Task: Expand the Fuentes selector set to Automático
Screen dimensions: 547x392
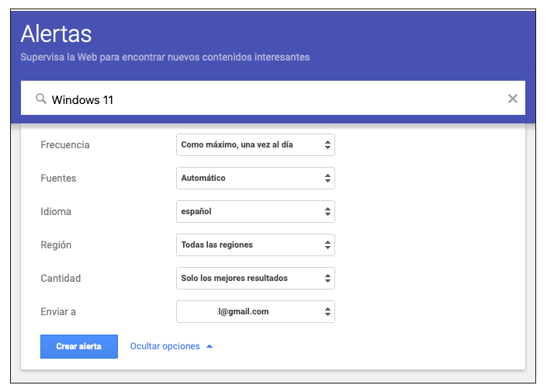Action: click(255, 179)
